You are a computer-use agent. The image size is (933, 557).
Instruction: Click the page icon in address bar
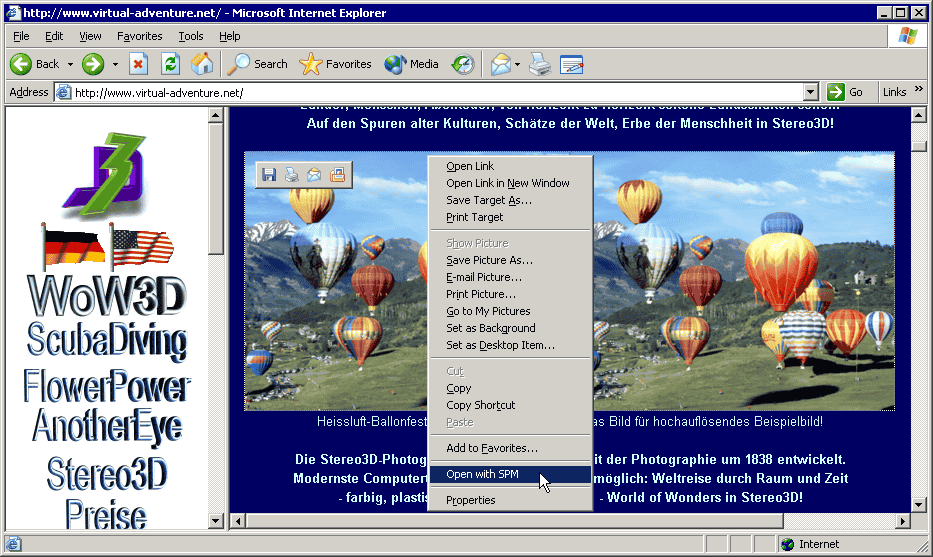64,92
